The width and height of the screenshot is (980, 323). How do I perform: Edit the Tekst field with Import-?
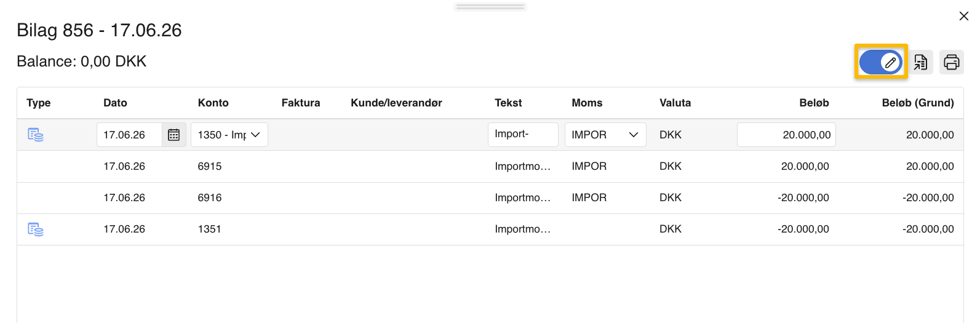click(522, 135)
